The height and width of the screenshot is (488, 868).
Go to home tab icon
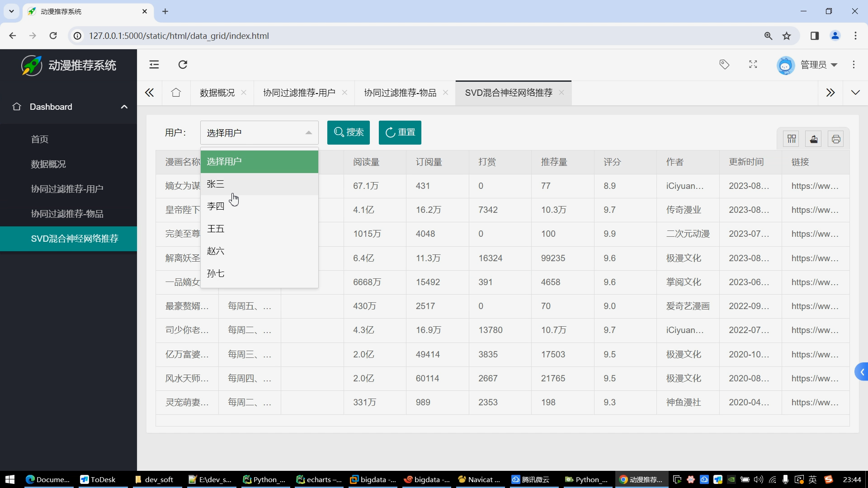176,93
